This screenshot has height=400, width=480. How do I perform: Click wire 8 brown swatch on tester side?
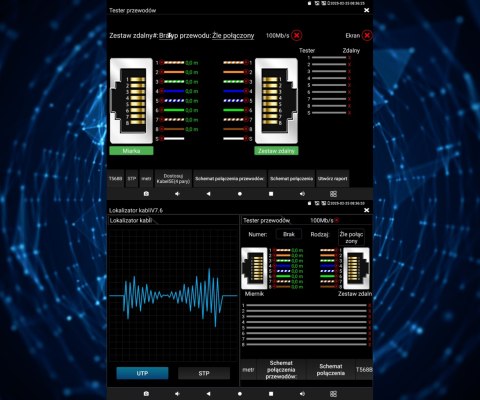(x=174, y=129)
